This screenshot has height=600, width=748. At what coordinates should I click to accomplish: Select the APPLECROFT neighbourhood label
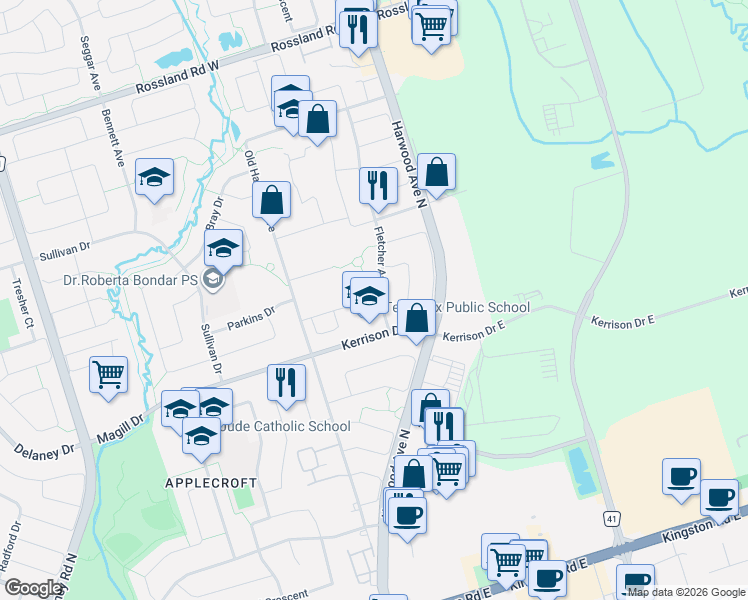pos(211,483)
